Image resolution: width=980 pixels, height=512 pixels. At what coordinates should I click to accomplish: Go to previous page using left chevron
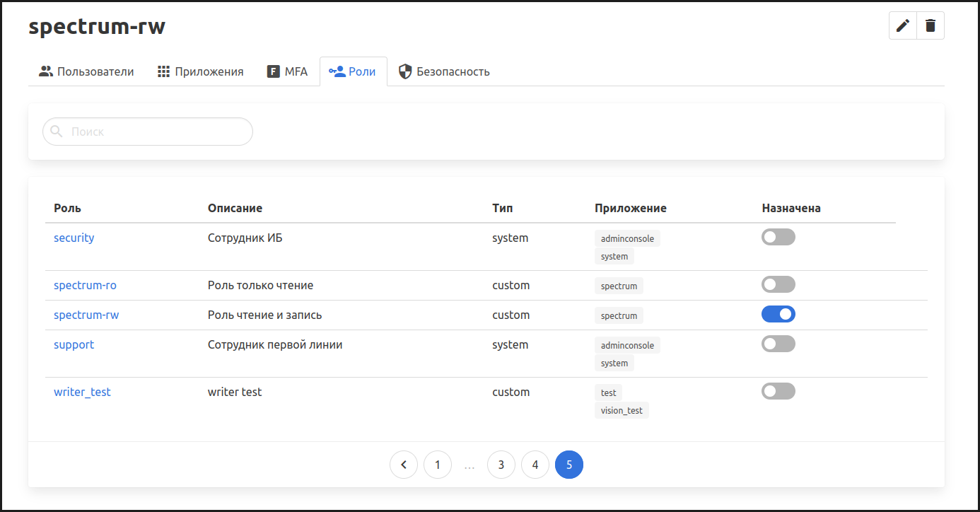pyautogui.click(x=404, y=465)
